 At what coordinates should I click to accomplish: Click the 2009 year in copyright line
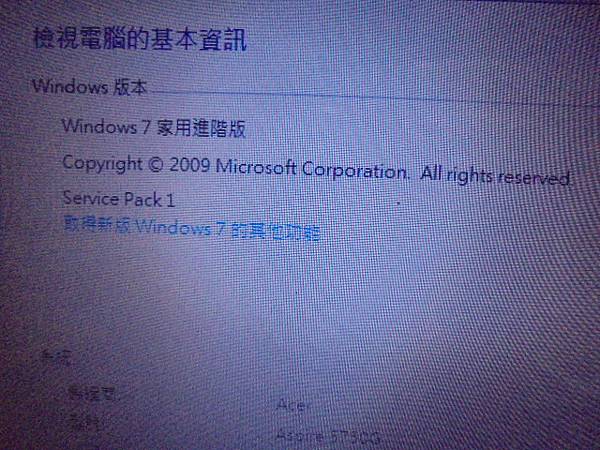(x=190, y=165)
